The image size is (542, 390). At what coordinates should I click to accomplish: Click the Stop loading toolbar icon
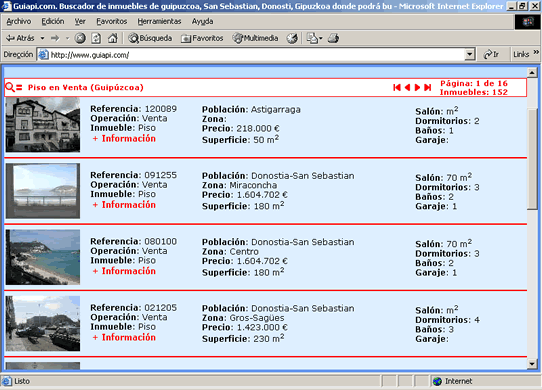(80, 38)
